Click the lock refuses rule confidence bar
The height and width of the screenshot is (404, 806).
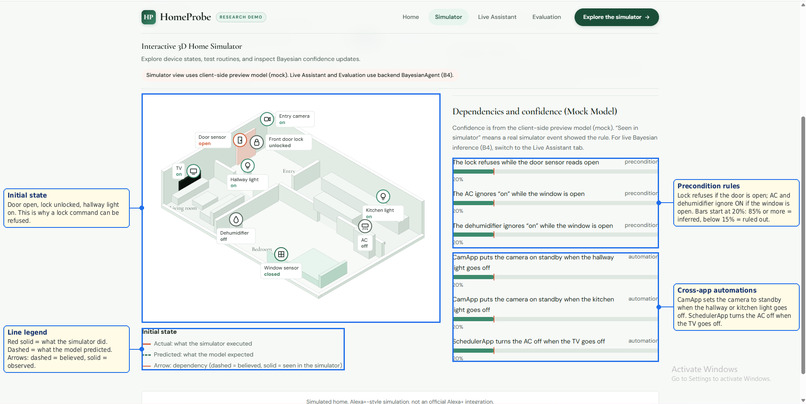[555, 172]
